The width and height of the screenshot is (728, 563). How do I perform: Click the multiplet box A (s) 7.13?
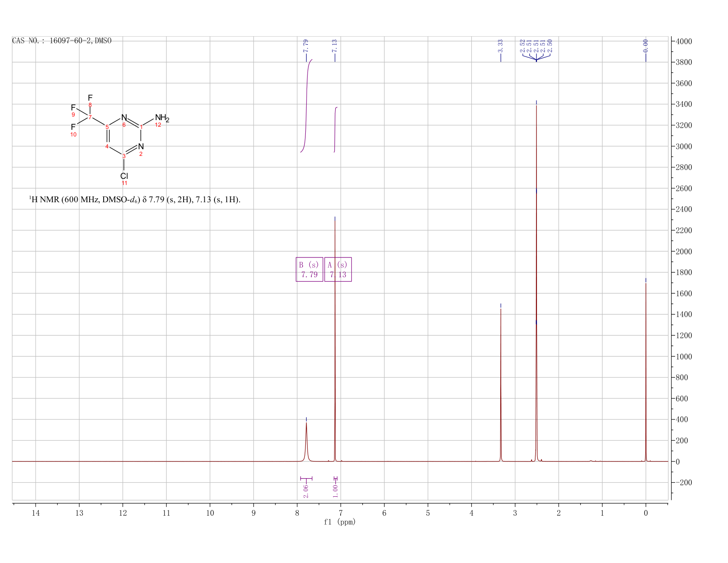click(x=338, y=269)
